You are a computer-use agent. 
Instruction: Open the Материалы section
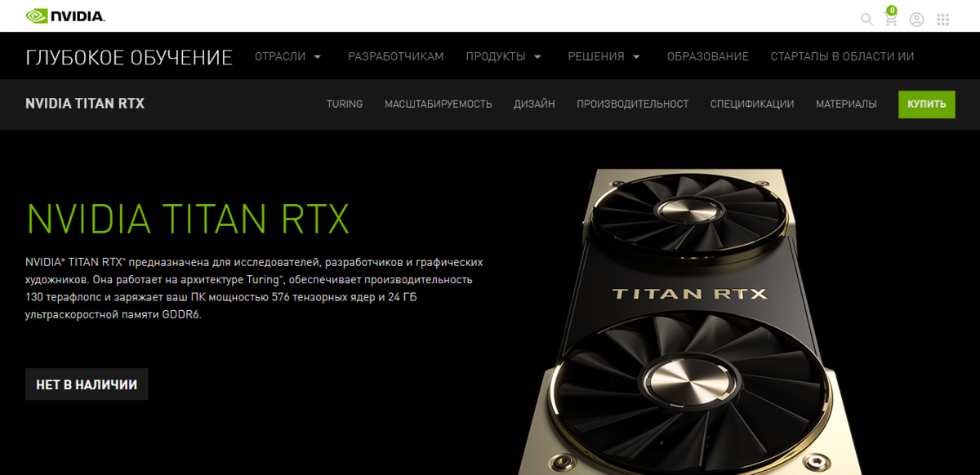click(x=846, y=104)
